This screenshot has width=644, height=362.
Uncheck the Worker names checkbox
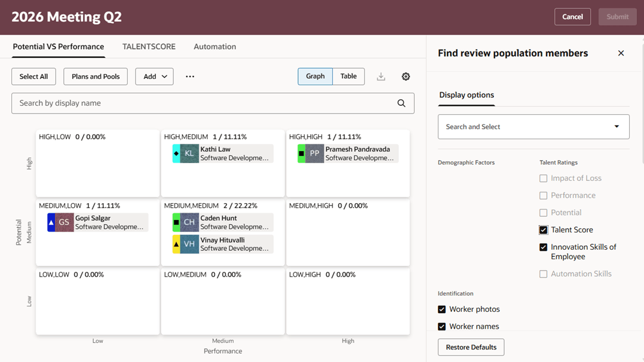point(442,327)
